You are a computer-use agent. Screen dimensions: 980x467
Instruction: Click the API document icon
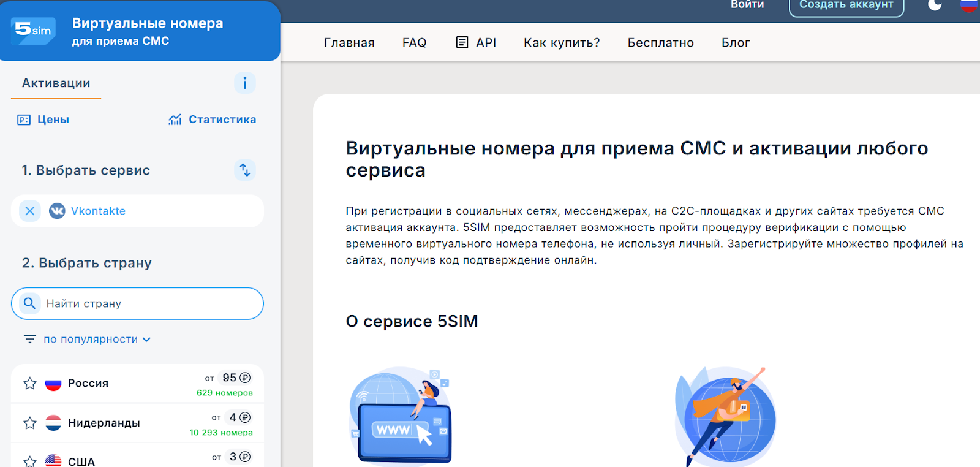[x=462, y=42]
